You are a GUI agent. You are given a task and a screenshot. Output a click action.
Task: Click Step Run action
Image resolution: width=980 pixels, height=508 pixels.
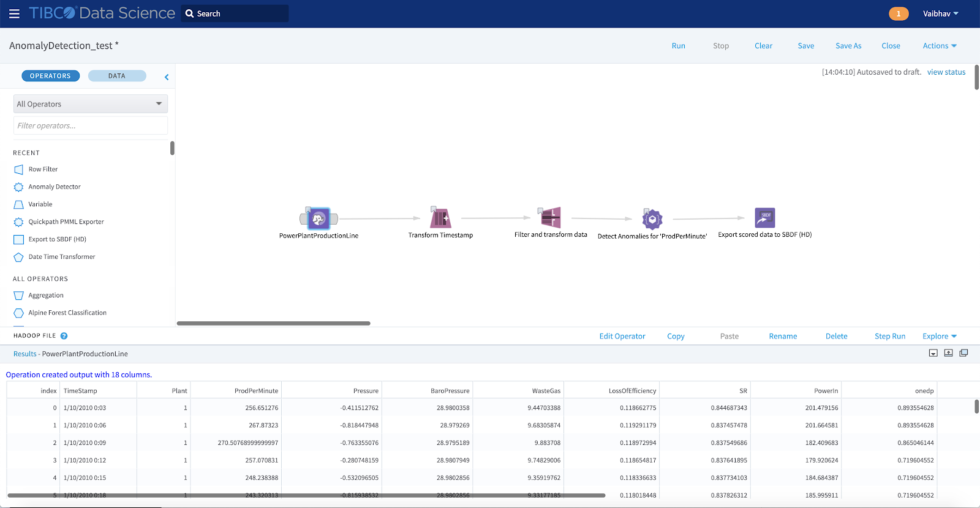click(x=890, y=336)
